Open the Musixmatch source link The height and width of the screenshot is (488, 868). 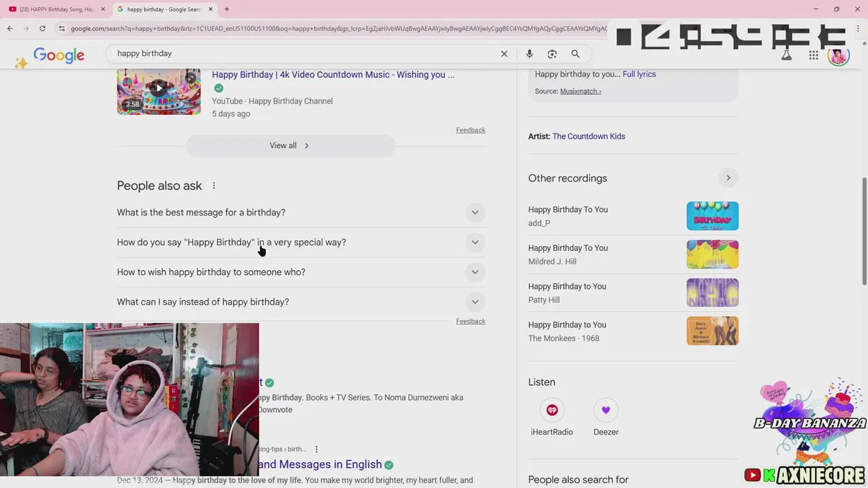point(580,91)
